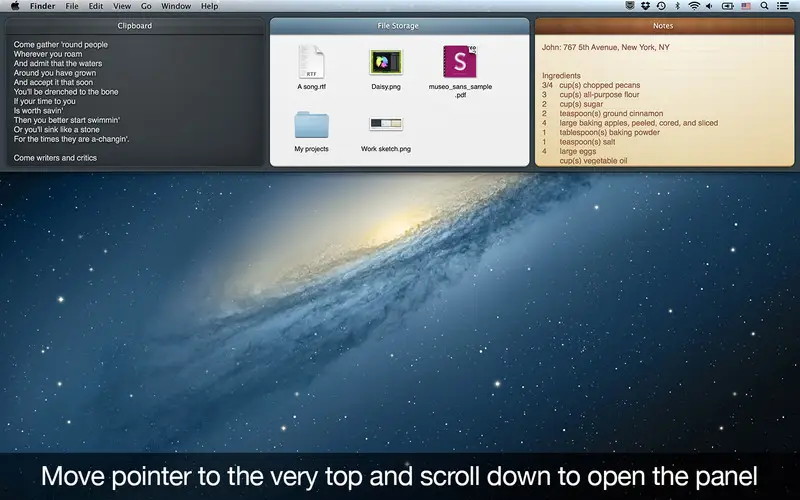
Task: Click "cup(s) chopped pecans" note line
Action: (599, 85)
